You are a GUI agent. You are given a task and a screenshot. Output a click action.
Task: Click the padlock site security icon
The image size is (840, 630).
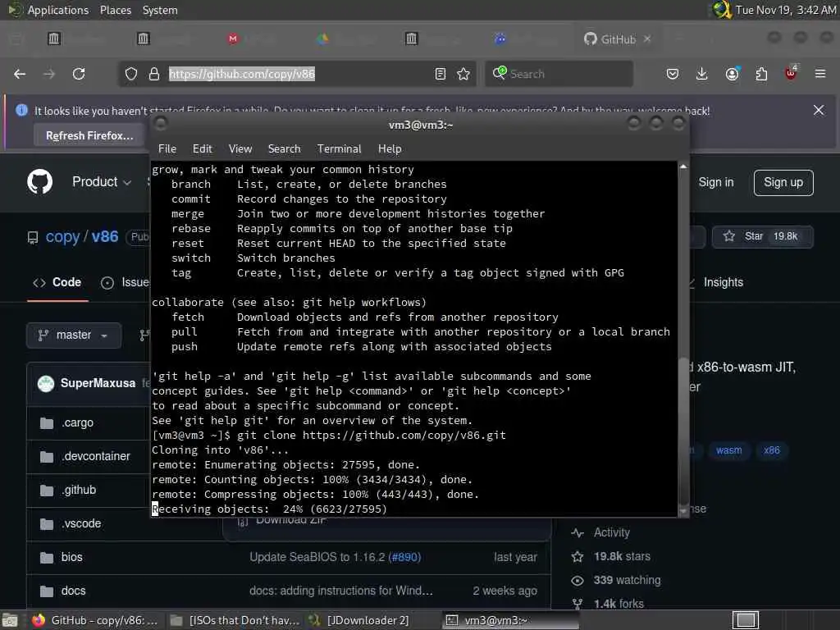[x=154, y=74]
